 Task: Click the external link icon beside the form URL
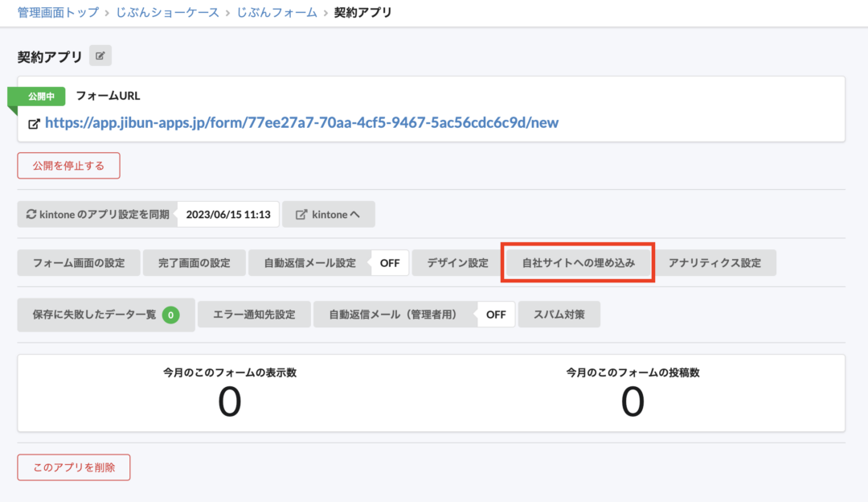(x=33, y=125)
